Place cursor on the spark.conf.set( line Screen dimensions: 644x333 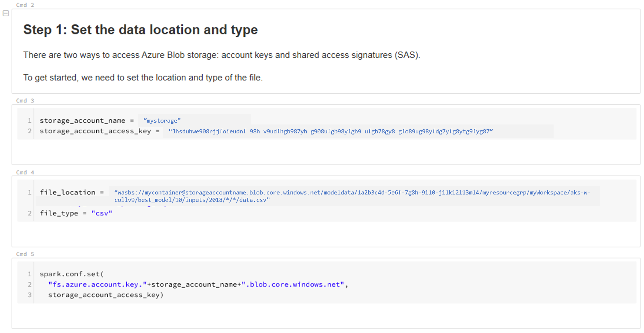tap(72, 274)
